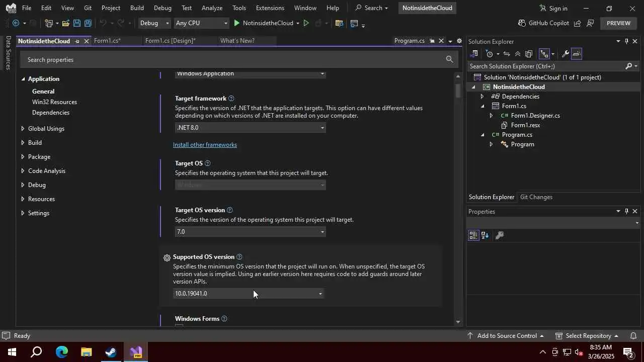Switch to Form1.cs [Design]* tab
This screenshot has height=362, width=644.
[170, 41]
